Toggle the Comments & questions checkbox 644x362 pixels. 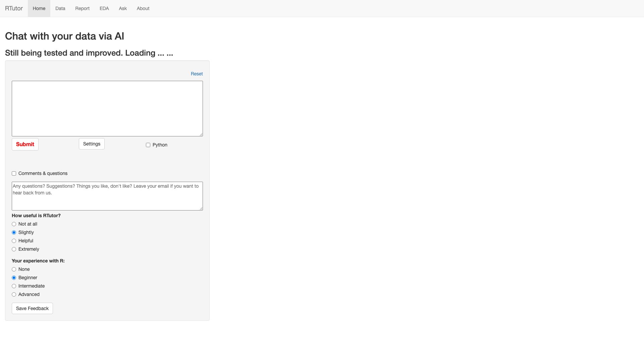coord(14,173)
